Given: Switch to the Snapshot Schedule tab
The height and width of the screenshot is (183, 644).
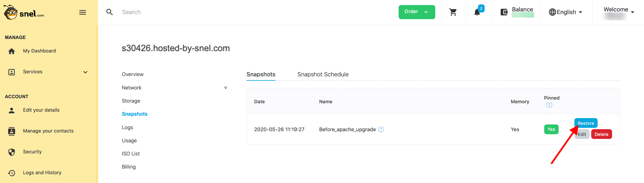Looking at the screenshot, I should 323,74.
